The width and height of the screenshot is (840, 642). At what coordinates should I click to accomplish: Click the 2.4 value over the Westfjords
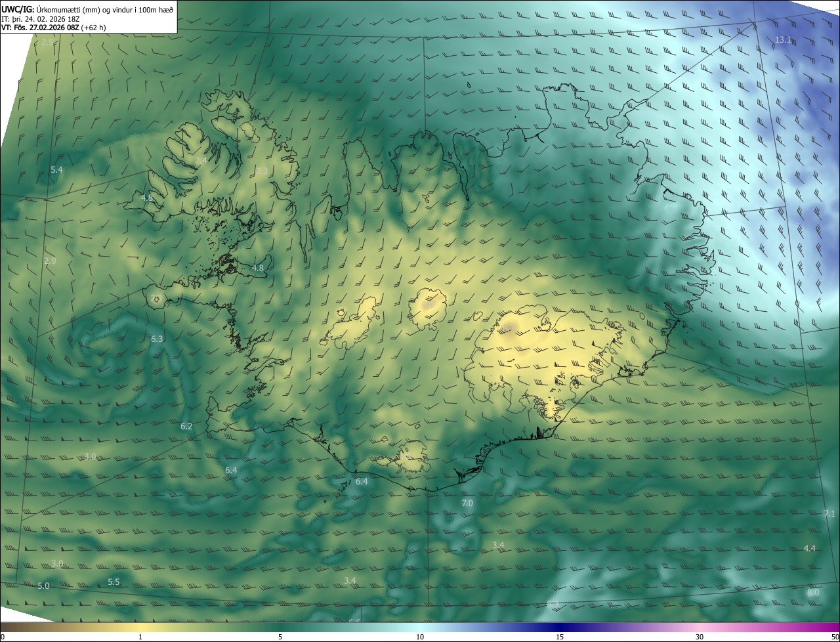pos(201,160)
